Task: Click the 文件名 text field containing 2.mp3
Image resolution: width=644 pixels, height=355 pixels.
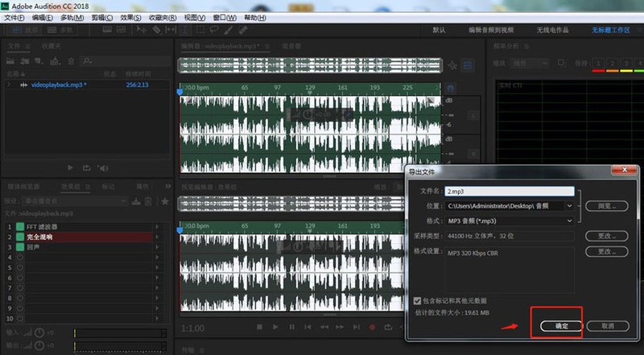Action: [510, 192]
